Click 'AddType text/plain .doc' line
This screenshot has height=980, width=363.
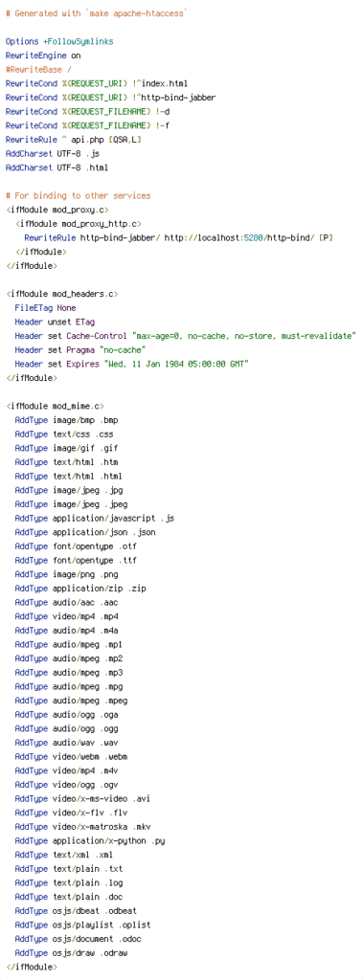tap(68, 896)
